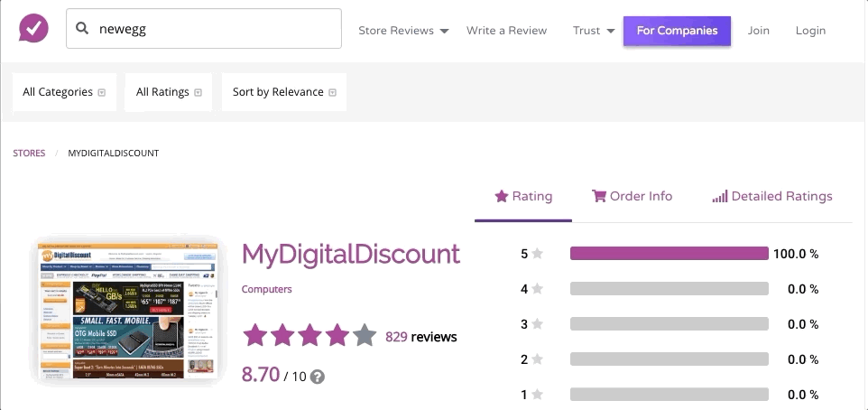The image size is (868, 410).
Task: Click the star icon in the 1 rating row
Action: (x=537, y=395)
